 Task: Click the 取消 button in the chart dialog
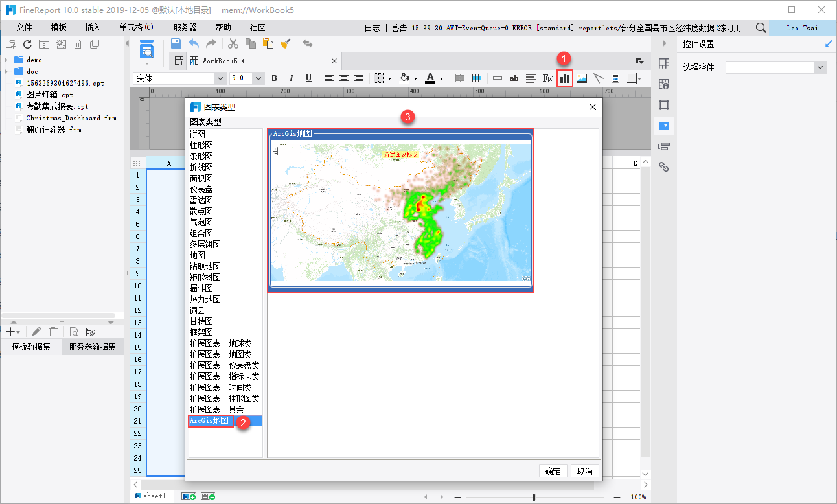(x=585, y=471)
